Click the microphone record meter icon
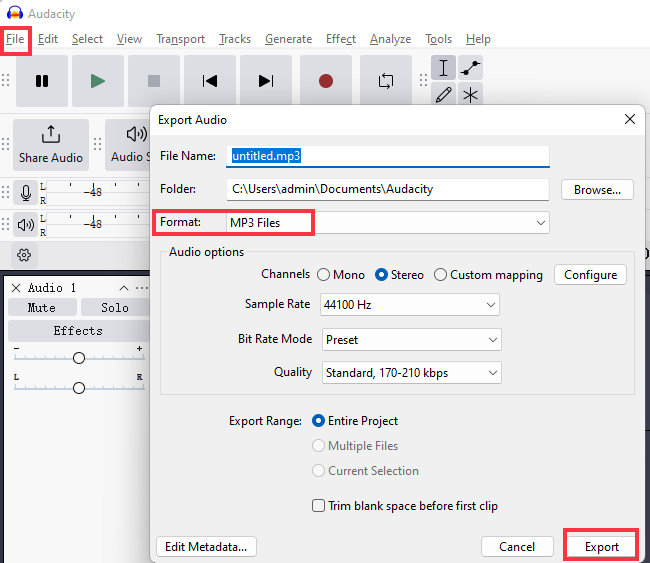650x563 pixels. click(26, 193)
